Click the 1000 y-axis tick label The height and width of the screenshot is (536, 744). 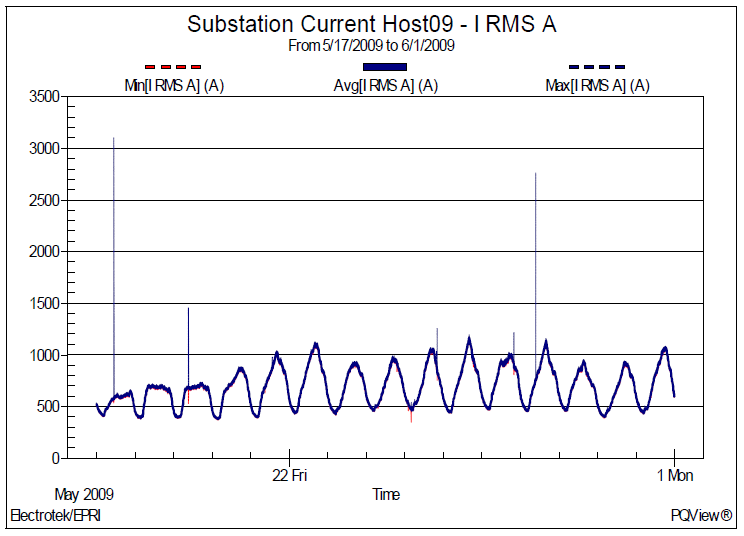pyautogui.click(x=43, y=355)
